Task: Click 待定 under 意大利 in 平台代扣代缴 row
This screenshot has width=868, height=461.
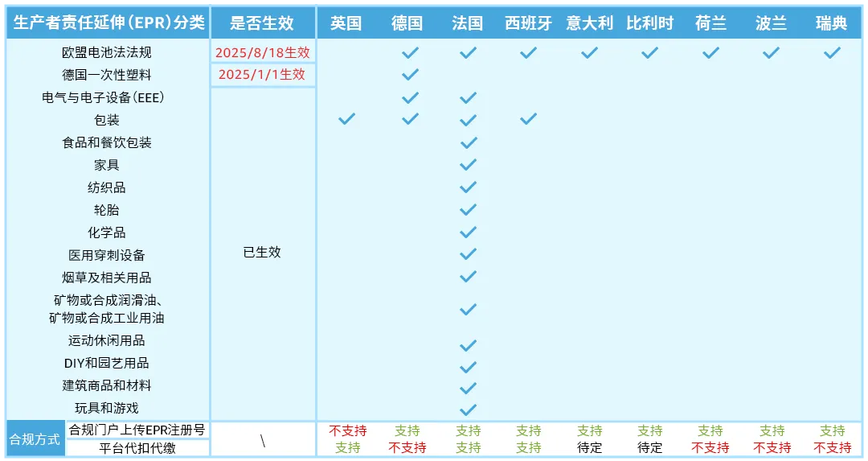Action: pos(589,447)
